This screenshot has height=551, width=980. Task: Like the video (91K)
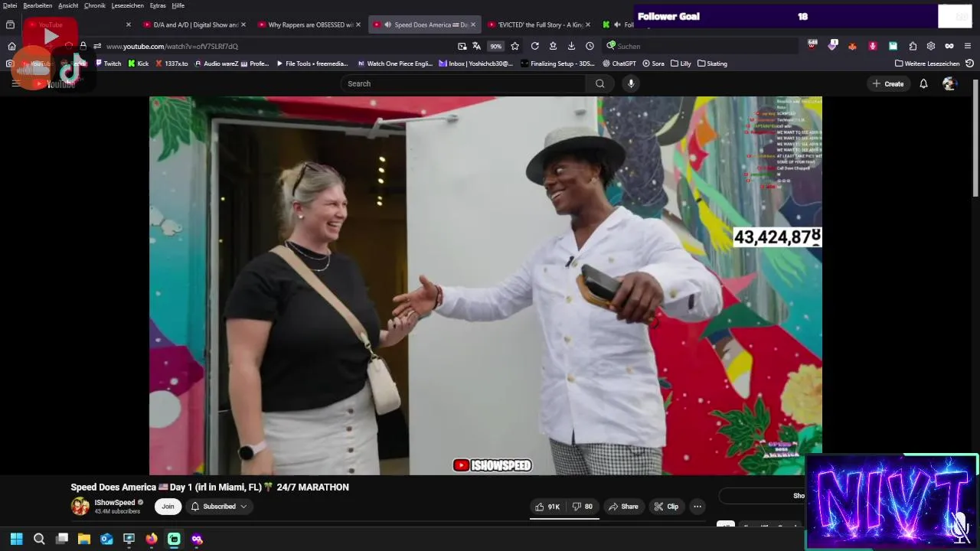click(547, 507)
